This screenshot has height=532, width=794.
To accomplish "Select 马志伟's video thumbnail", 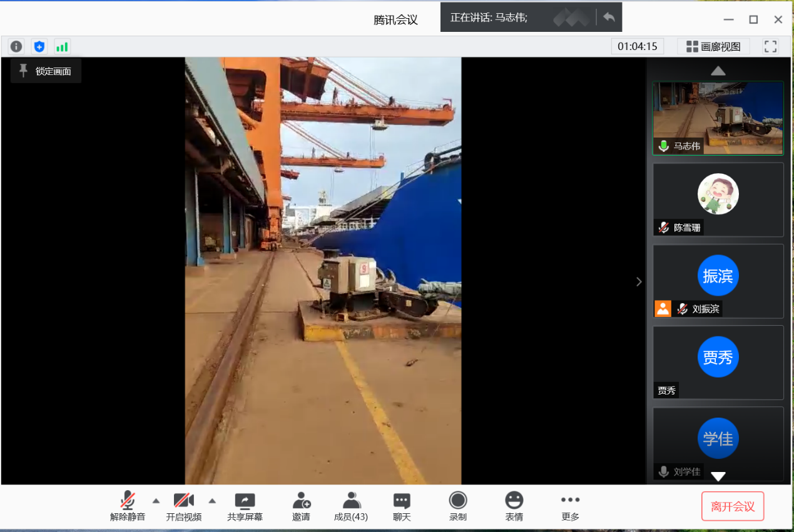I will (718, 118).
